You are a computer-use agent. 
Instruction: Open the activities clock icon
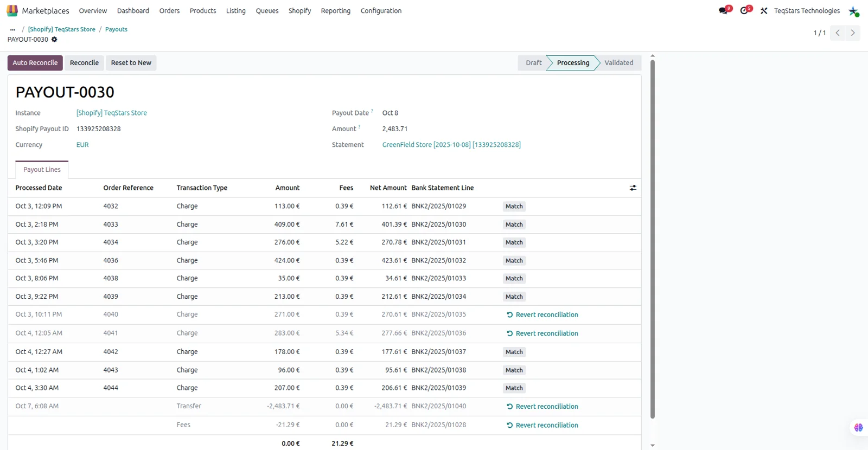(x=744, y=11)
